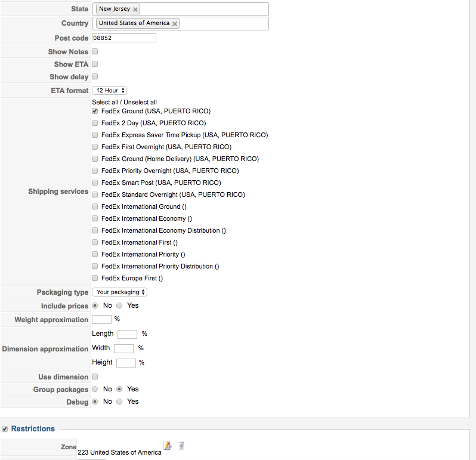This screenshot has width=476, height=460.
Task: Open the ETA format dropdown
Action: point(109,91)
